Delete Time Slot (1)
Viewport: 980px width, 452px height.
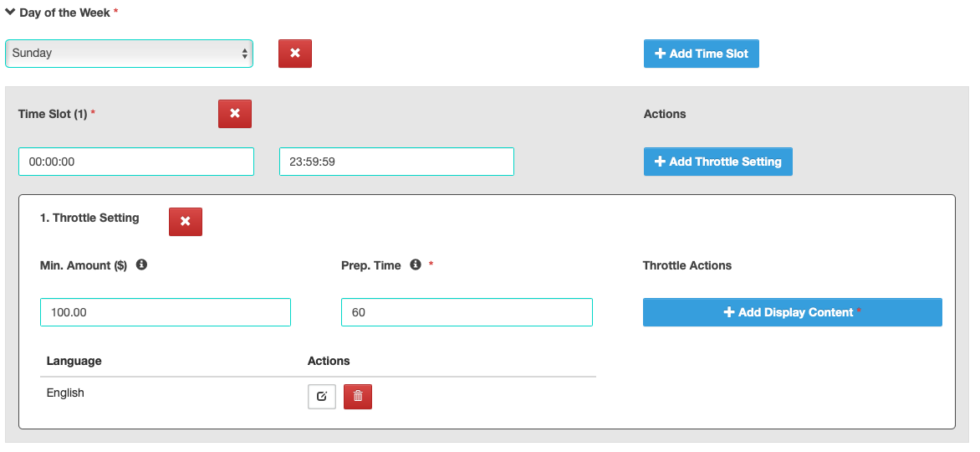coord(235,113)
